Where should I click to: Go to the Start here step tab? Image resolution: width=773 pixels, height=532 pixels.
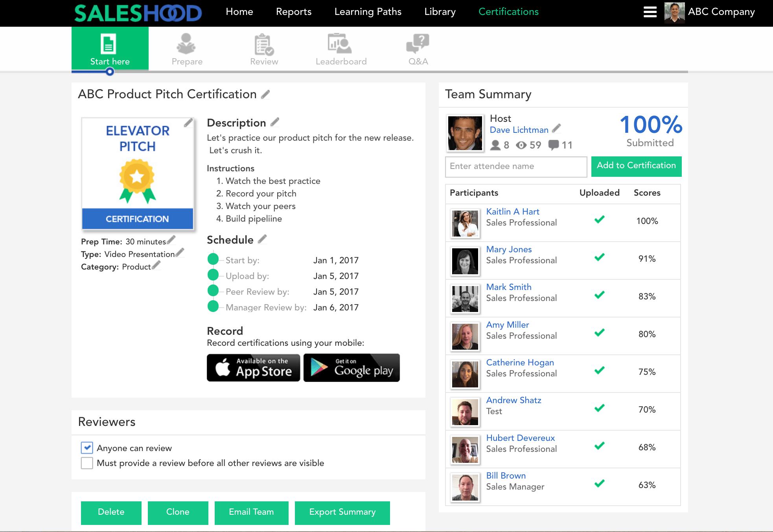click(110, 49)
